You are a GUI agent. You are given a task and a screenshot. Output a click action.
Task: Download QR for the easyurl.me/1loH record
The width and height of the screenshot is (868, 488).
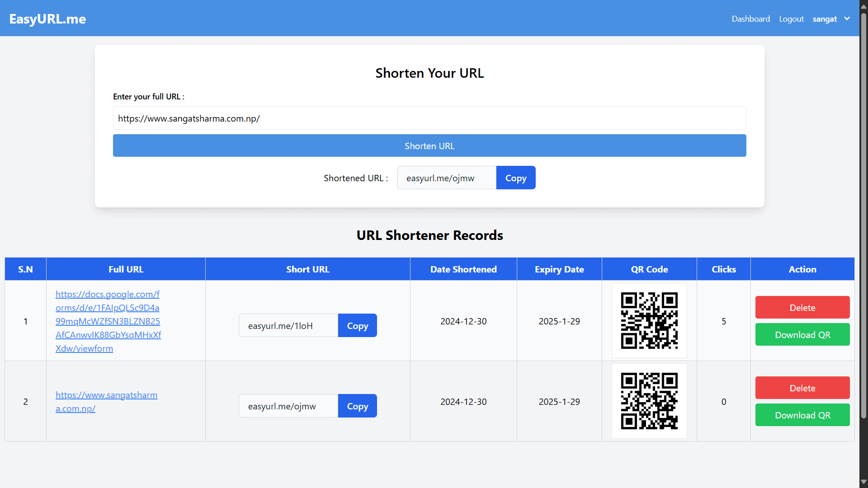802,334
